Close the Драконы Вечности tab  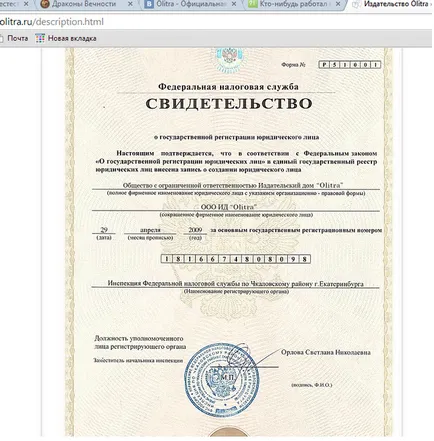click(130, 4)
